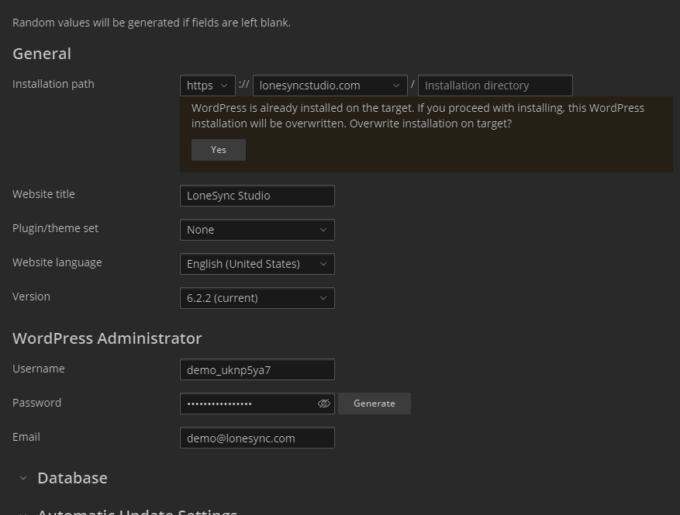
Task: Expand the Automatic Update Settings section
Action: [136, 512]
